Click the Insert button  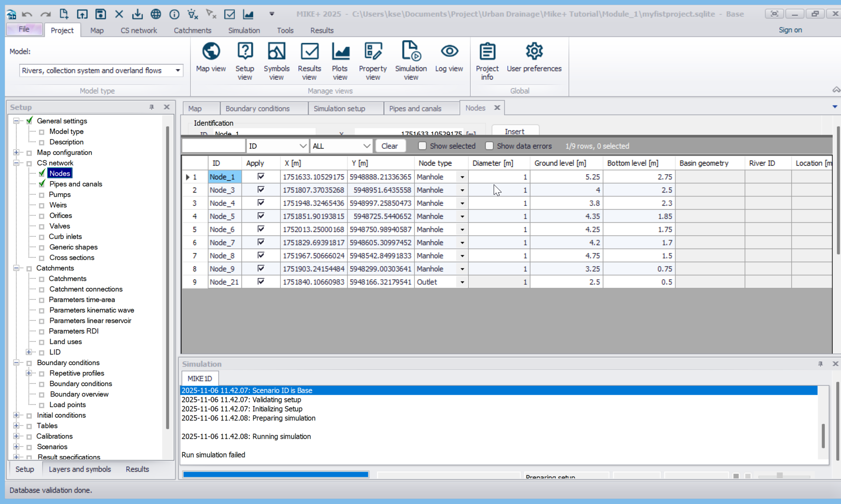[514, 131]
